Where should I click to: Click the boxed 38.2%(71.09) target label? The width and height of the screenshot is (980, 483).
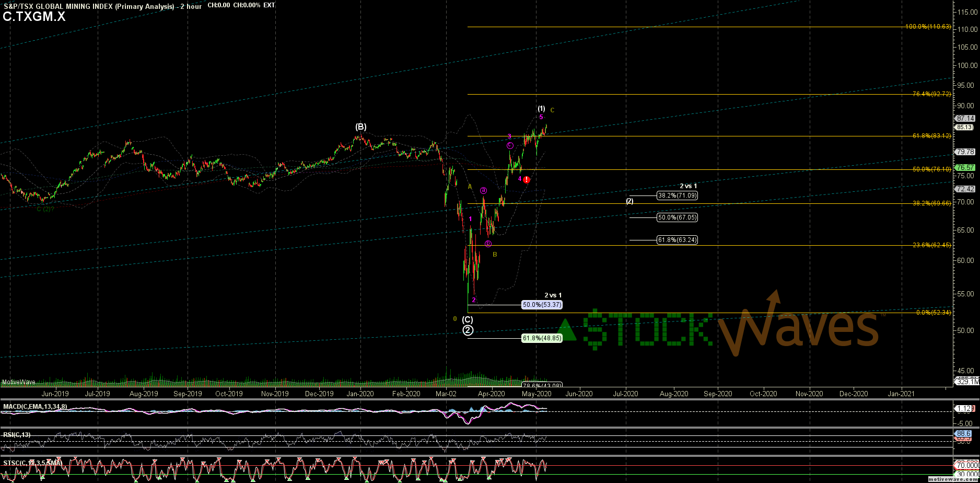(x=677, y=195)
